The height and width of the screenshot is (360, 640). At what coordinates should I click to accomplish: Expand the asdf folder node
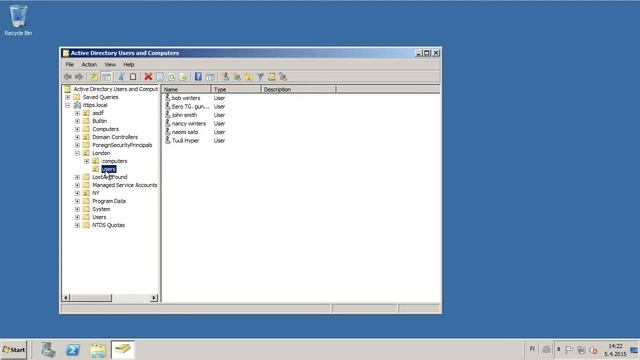tap(77, 113)
